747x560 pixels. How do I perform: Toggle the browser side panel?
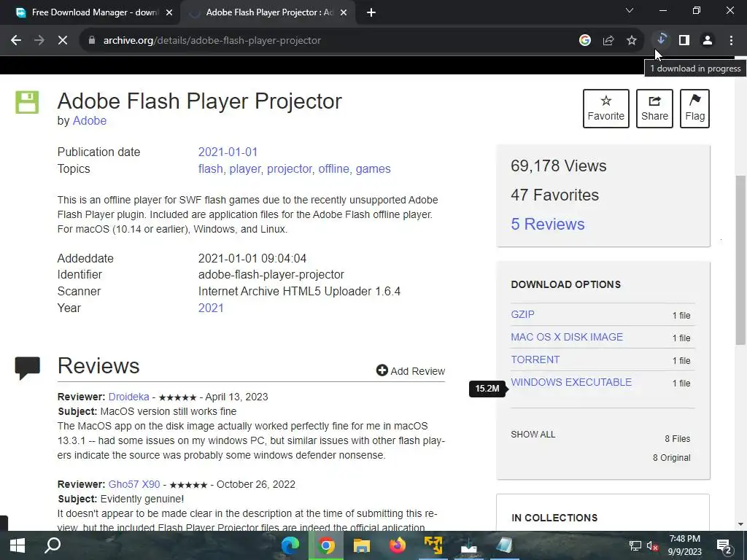tap(684, 41)
